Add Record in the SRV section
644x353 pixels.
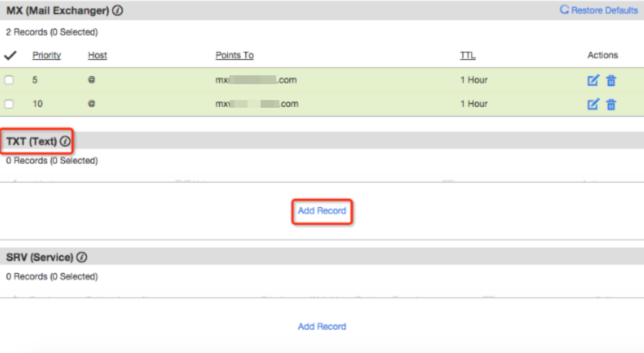(322, 327)
